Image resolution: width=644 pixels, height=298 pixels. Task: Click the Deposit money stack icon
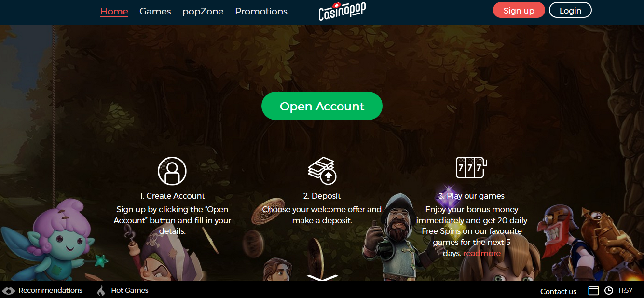[322, 170]
